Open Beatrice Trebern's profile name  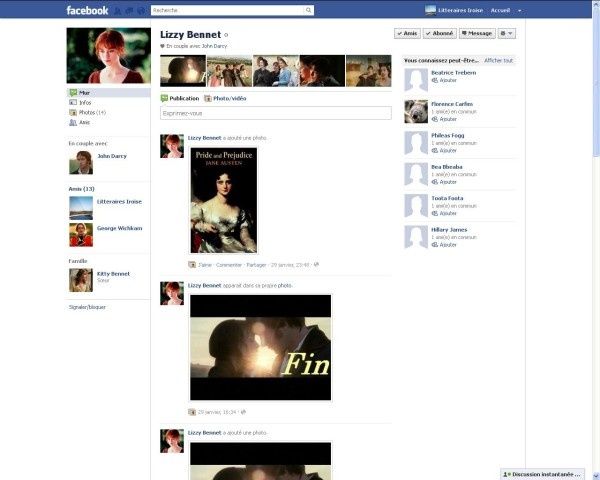click(453, 73)
